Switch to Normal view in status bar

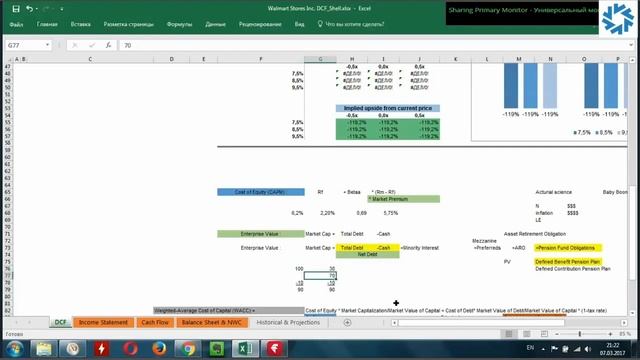(x=509, y=334)
